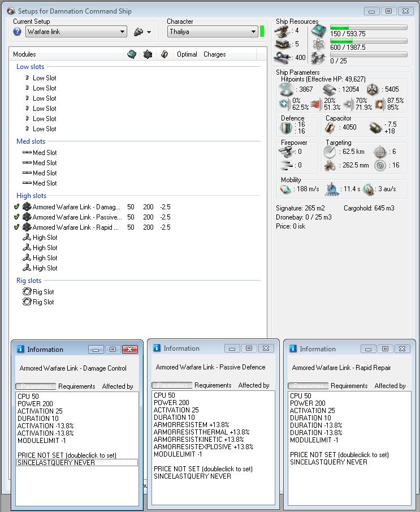Open Affected by tab in Rapid Repair info window
The width and height of the screenshot is (420, 512).
390,386
